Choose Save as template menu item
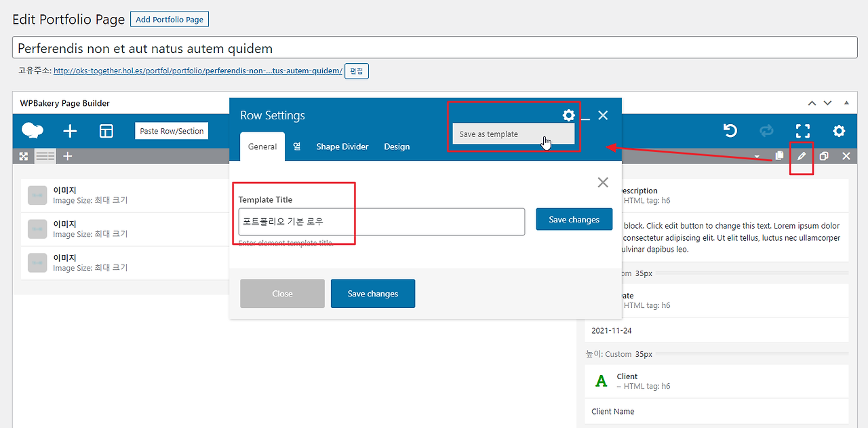 tap(513, 134)
